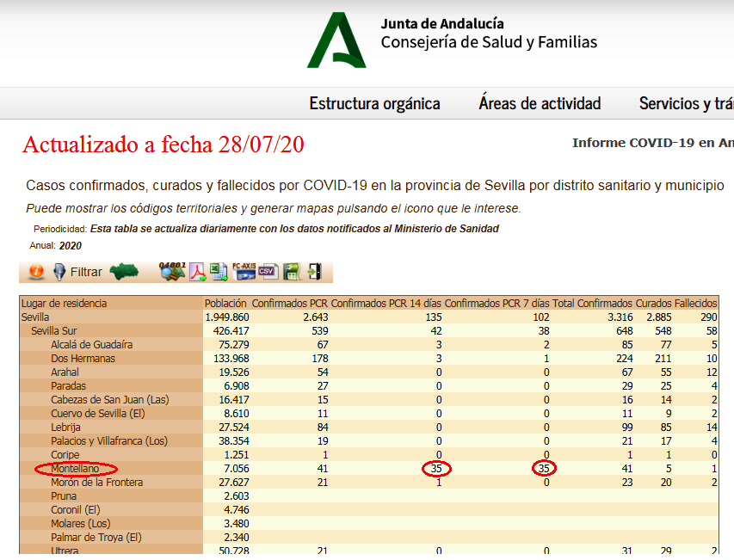Screen dimensions: 734x560
Task: Click the Población column header
Action: 226,304
